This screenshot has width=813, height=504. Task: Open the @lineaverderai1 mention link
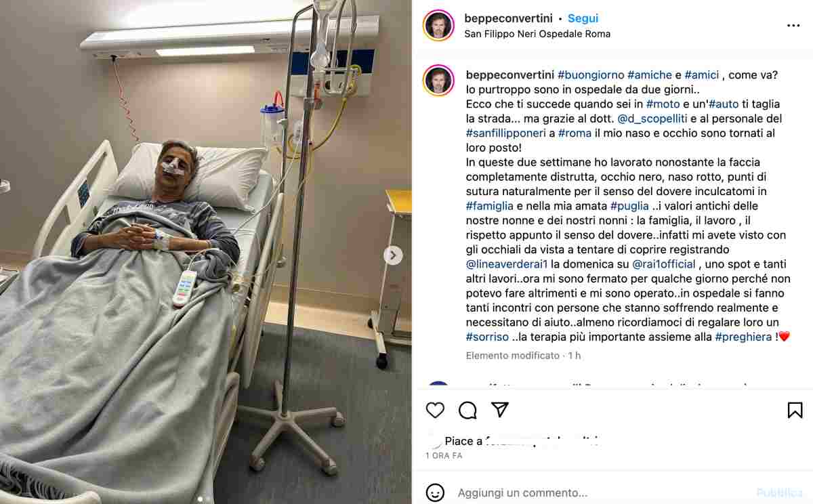(x=507, y=264)
